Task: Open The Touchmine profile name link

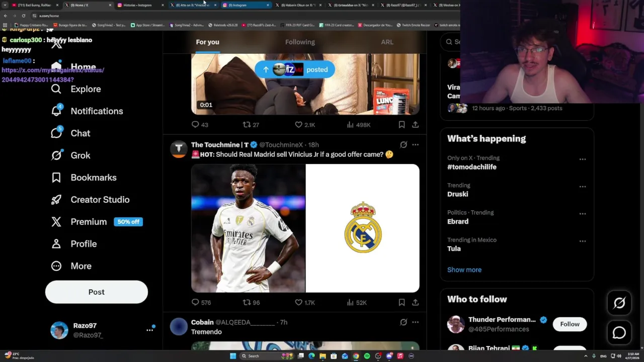Action: (x=220, y=145)
